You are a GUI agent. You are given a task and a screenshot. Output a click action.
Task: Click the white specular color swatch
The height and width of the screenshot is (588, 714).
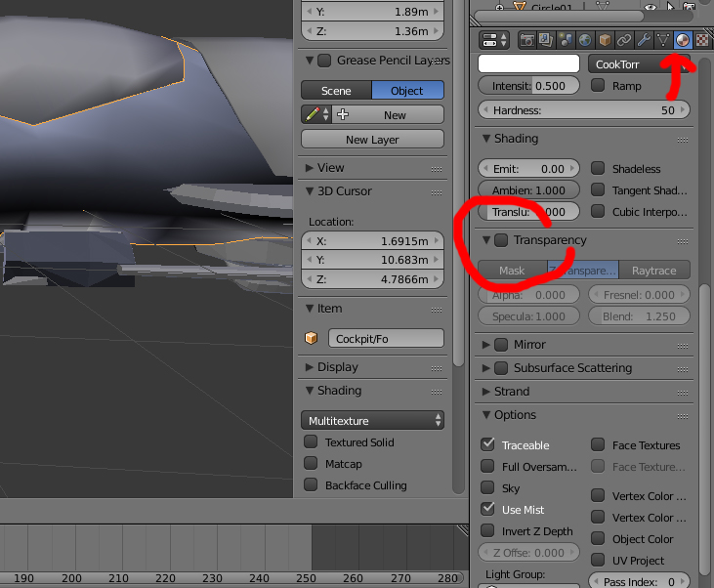[528, 63]
